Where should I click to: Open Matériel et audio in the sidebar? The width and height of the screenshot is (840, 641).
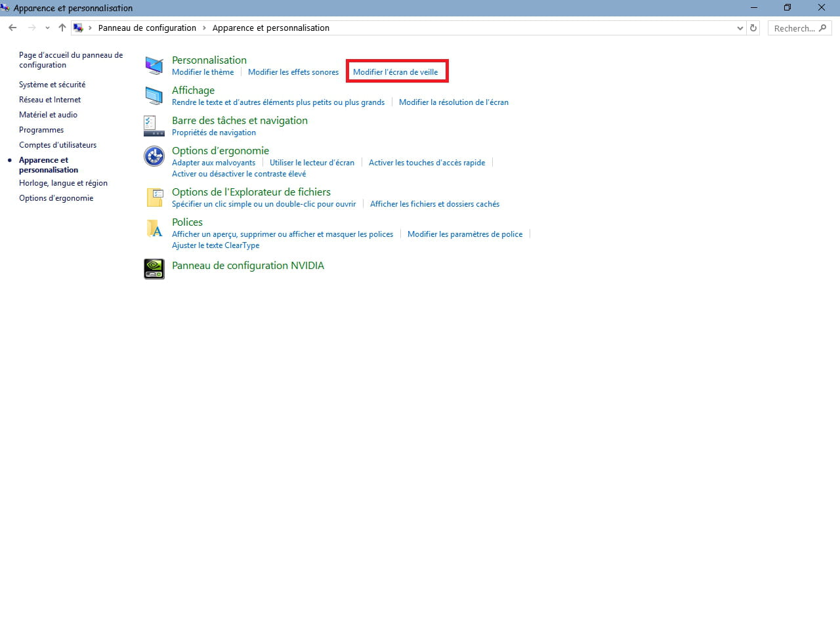click(48, 115)
